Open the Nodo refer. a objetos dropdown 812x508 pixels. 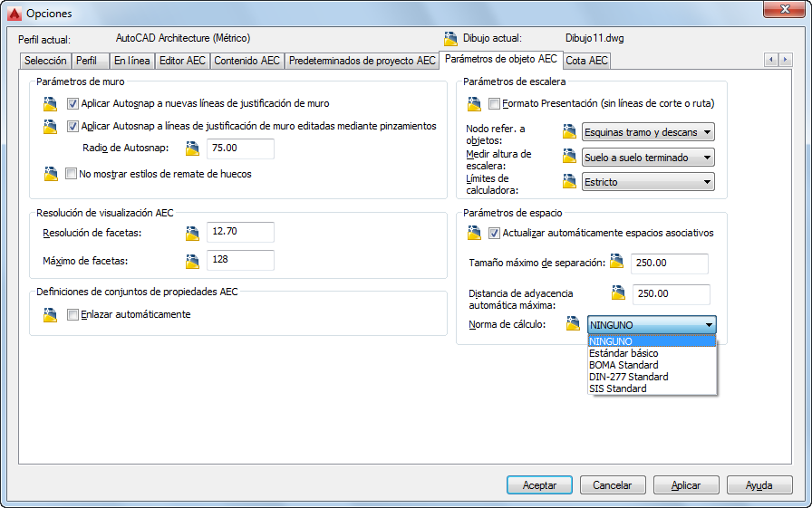(648, 132)
